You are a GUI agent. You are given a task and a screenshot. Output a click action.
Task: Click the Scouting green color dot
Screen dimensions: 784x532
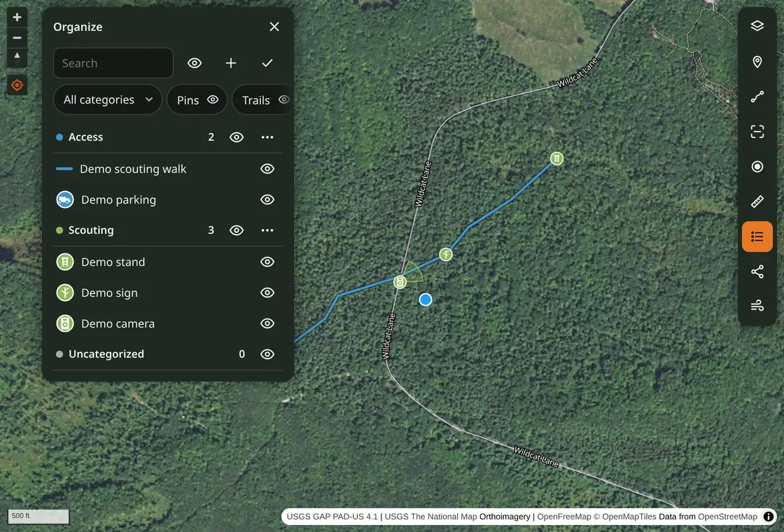59,230
